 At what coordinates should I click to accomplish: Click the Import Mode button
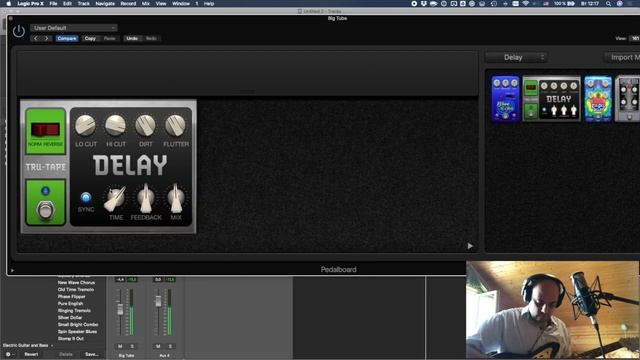[x=622, y=58]
